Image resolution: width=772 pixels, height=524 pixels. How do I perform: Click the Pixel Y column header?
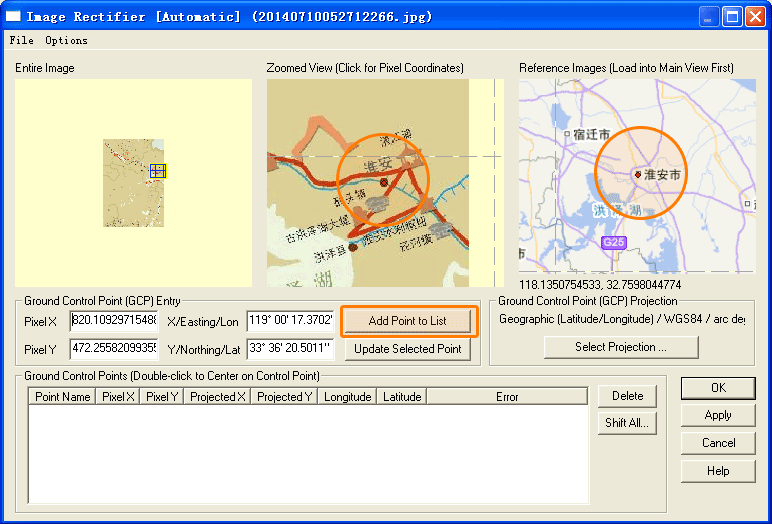click(x=162, y=397)
